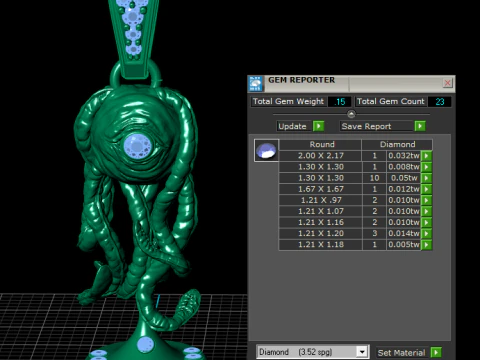Select the 1.21 X 1.20 size cell
Screen dimensions: 480x360
320,233
